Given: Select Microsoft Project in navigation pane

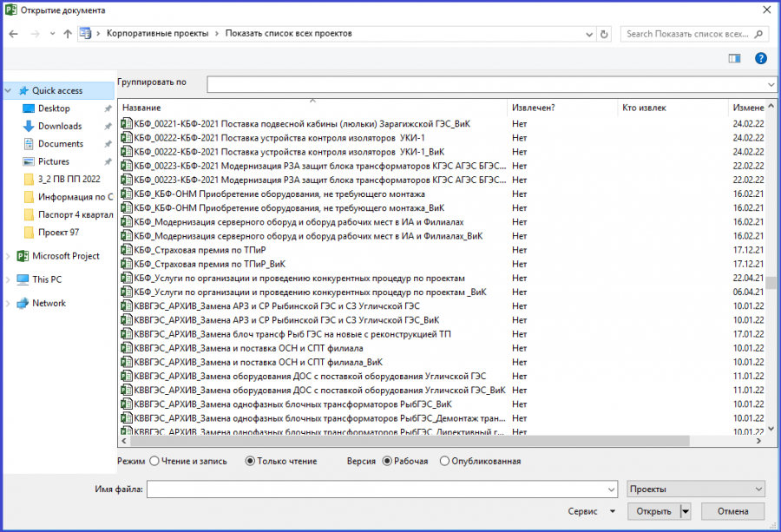Looking at the screenshot, I should click(x=65, y=256).
